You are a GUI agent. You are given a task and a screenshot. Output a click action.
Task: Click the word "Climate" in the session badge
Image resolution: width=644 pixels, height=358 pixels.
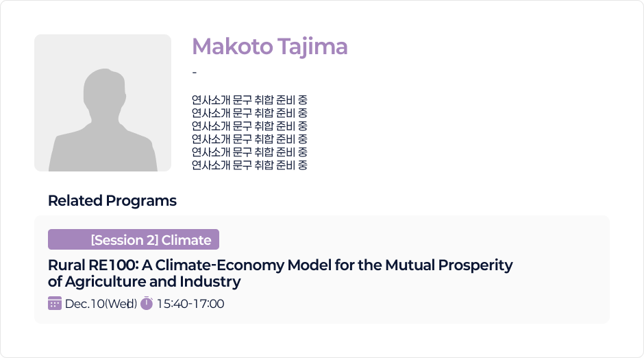coord(186,240)
